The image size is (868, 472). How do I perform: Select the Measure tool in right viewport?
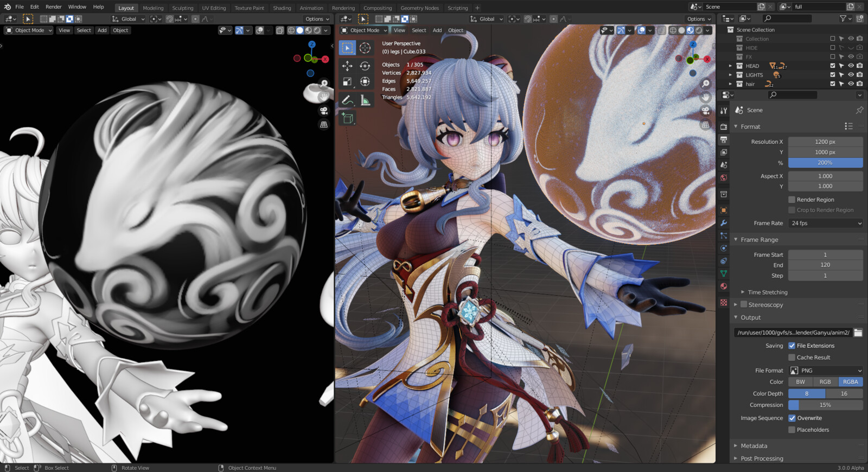click(365, 100)
